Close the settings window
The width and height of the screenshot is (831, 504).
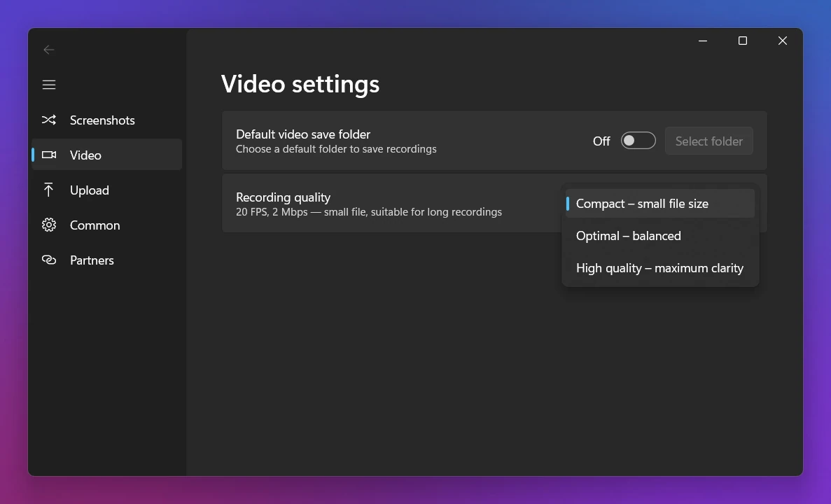coord(782,41)
